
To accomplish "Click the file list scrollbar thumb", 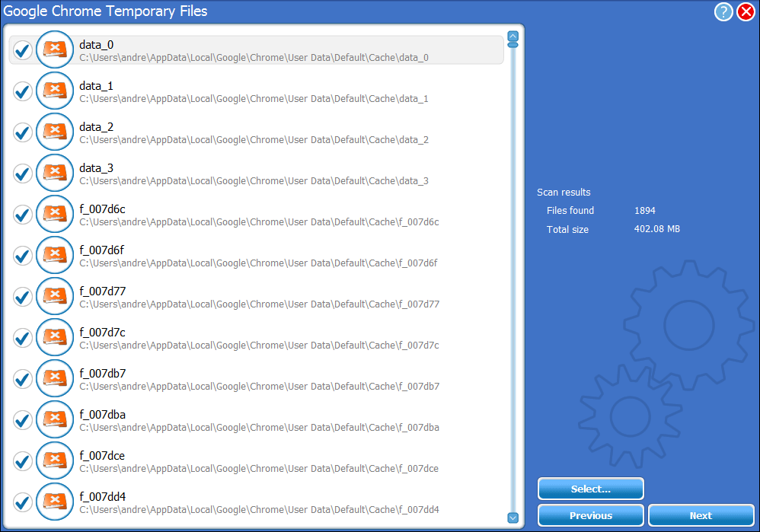I will pyautogui.click(x=513, y=45).
